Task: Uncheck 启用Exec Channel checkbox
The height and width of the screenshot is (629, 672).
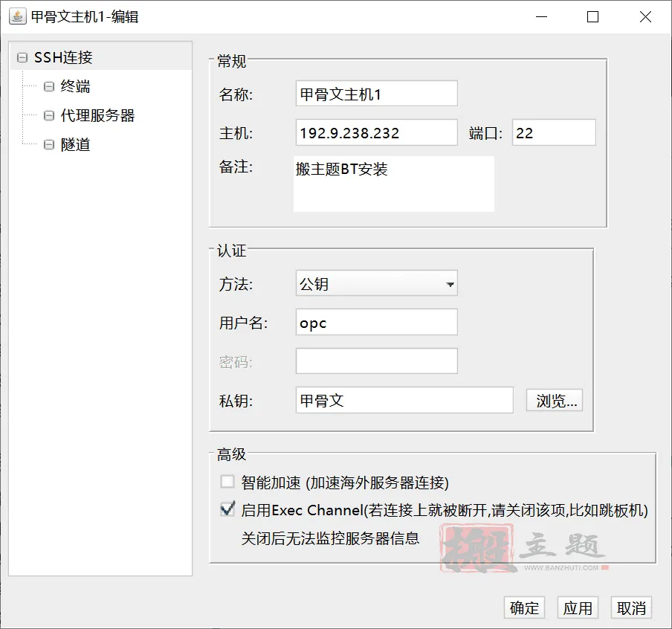Action: point(227,509)
